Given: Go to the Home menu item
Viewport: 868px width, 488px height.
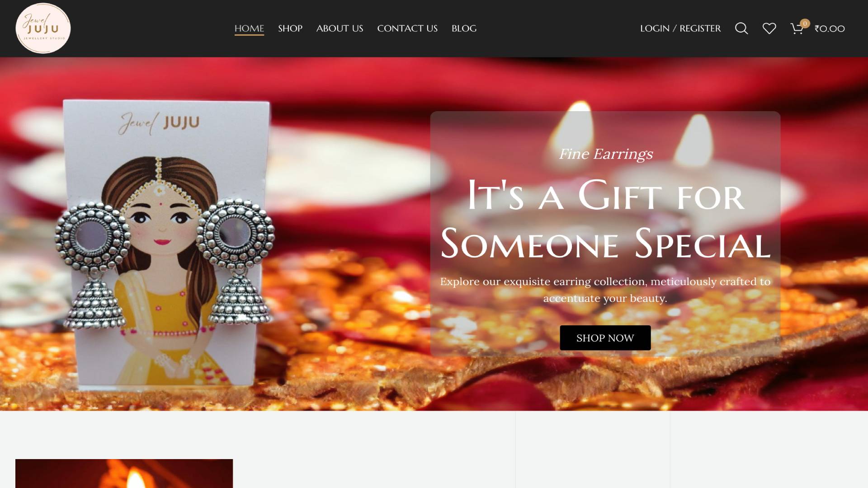Looking at the screenshot, I should click(249, 28).
